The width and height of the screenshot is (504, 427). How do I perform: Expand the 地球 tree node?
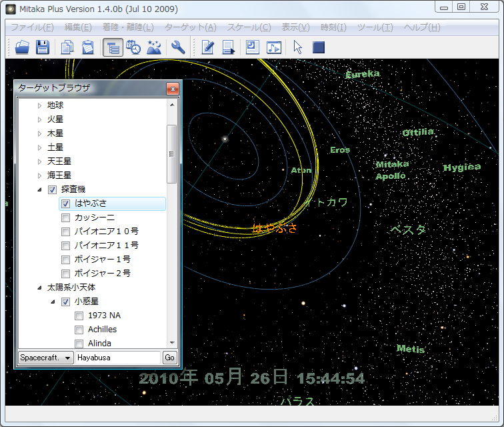pyautogui.click(x=39, y=105)
